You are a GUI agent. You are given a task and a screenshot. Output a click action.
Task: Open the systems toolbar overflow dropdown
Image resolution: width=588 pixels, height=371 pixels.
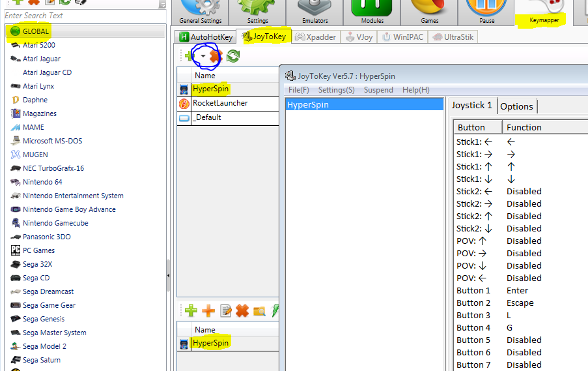click(x=162, y=5)
